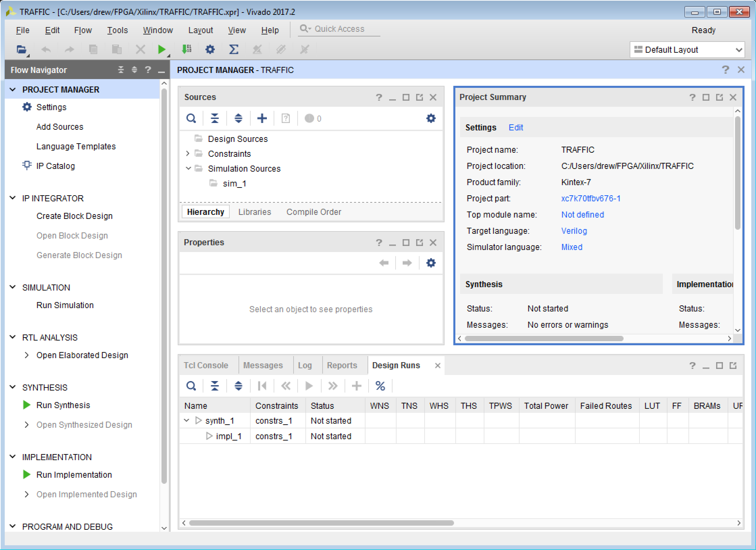Switch to Messages tab

pyautogui.click(x=263, y=366)
